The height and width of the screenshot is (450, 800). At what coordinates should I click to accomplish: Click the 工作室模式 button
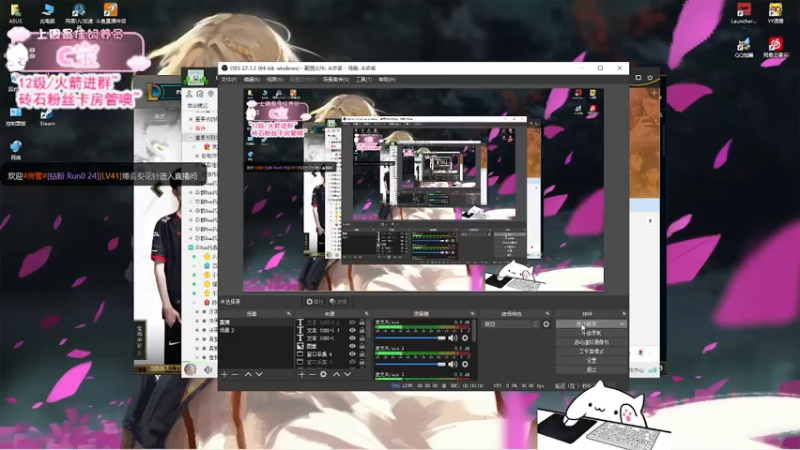[x=591, y=352]
